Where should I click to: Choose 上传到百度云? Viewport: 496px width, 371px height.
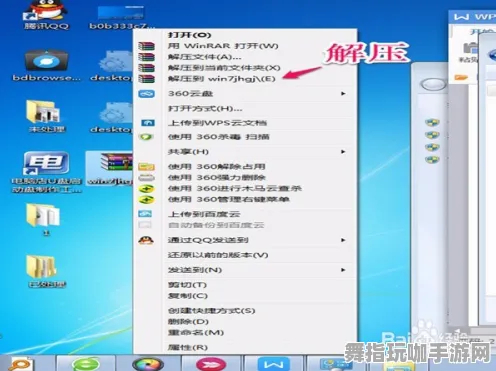204,214
